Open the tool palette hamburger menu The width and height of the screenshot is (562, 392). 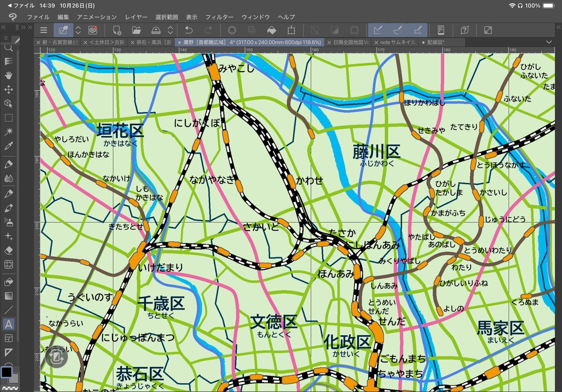click(x=5, y=38)
